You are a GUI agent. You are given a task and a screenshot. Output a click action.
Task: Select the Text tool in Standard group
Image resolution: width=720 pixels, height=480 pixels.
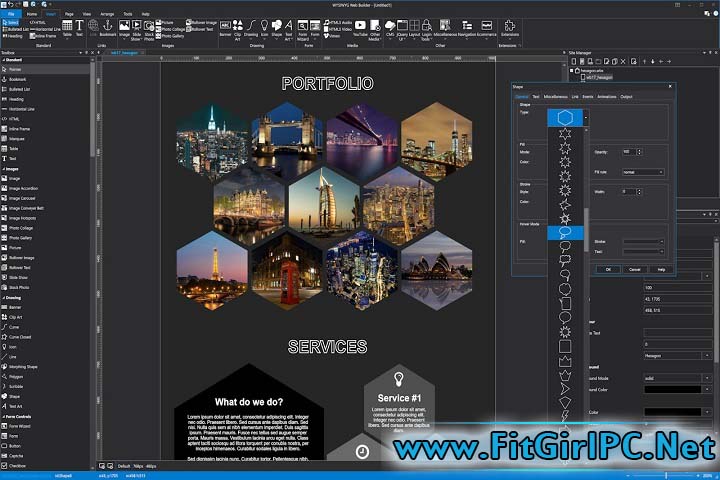(80, 27)
